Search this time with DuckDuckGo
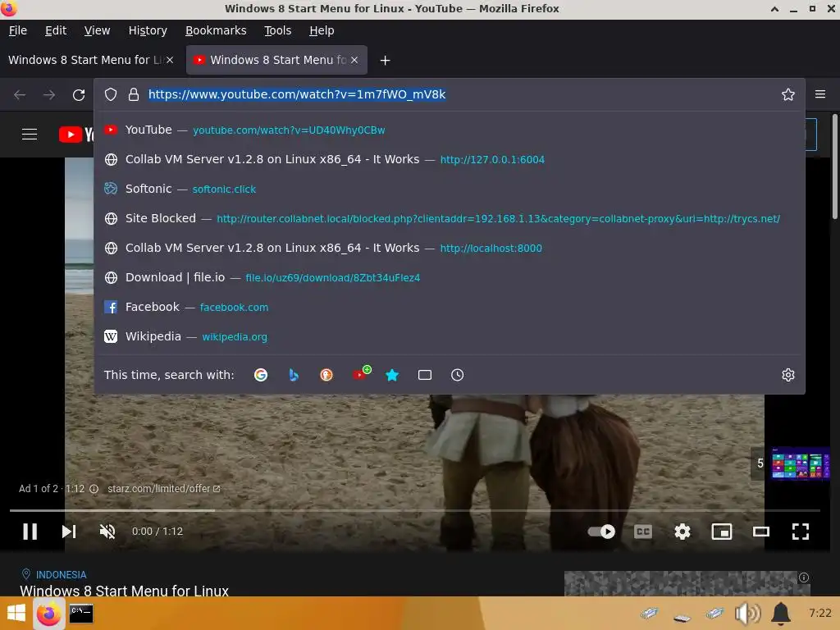Viewport: 840px width, 630px height. (326, 375)
